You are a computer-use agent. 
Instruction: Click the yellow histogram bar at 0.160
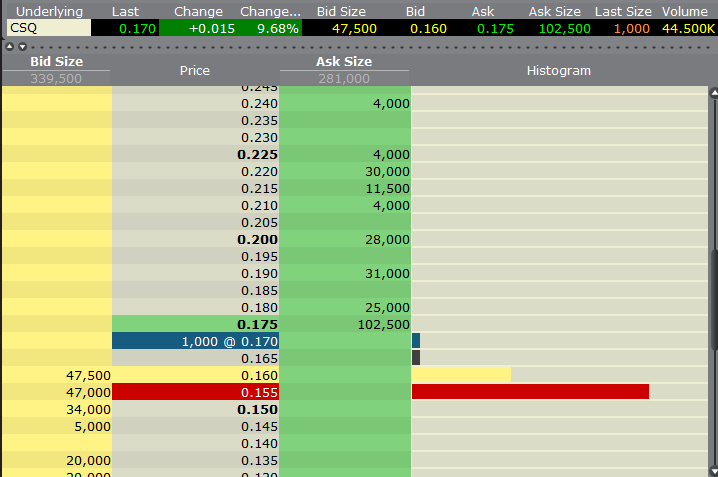click(461, 375)
